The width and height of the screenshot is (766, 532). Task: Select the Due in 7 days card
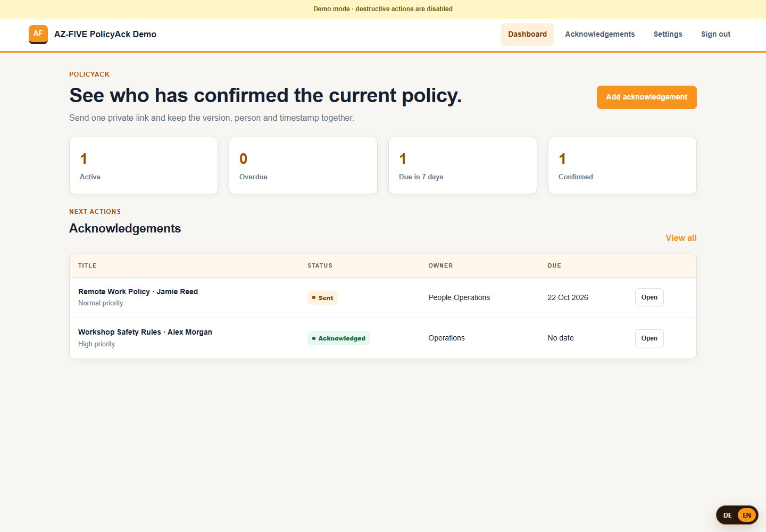(x=463, y=165)
